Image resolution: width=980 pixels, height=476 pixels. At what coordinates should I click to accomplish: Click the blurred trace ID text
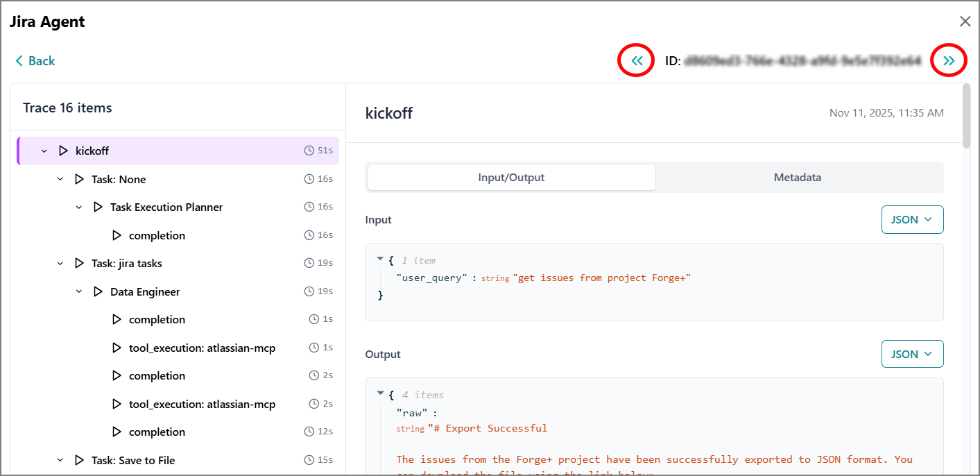point(802,61)
